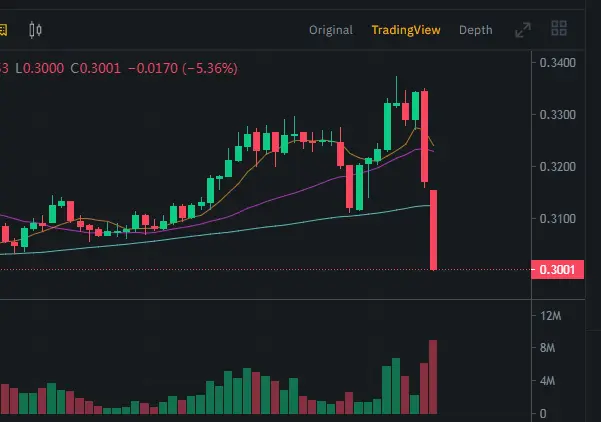This screenshot has width=601, height=422.
Task: Click the 12M volume axis label
Action: [x=550, y=316]
